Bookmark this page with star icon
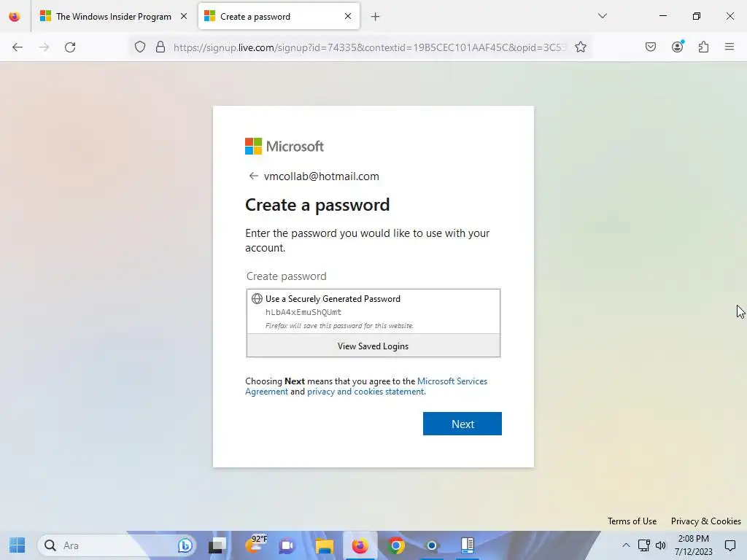 [580, 47]
